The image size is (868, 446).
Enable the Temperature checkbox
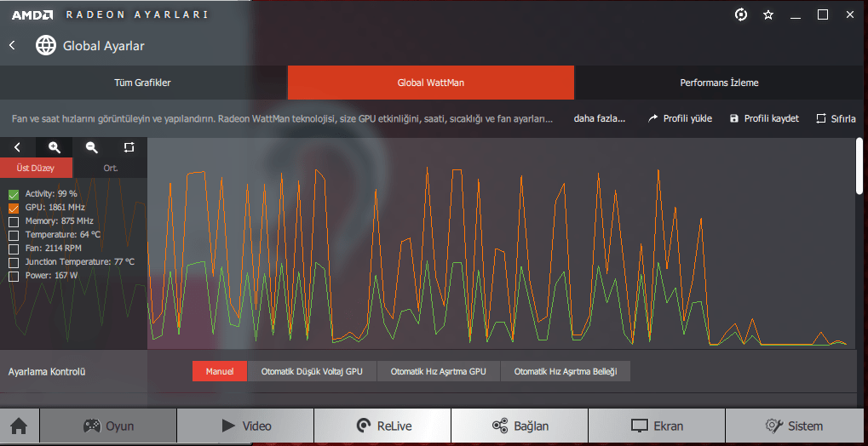pyautogui.click(x=14, y=236)
